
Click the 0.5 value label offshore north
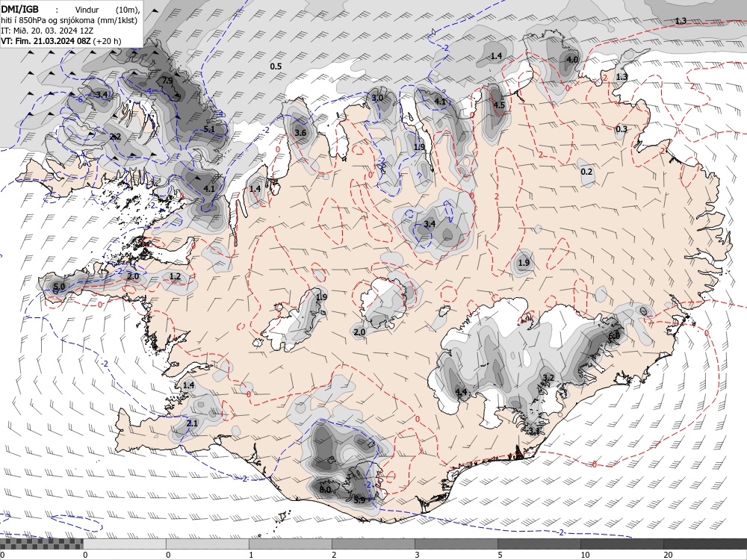[x=276, y=66]
